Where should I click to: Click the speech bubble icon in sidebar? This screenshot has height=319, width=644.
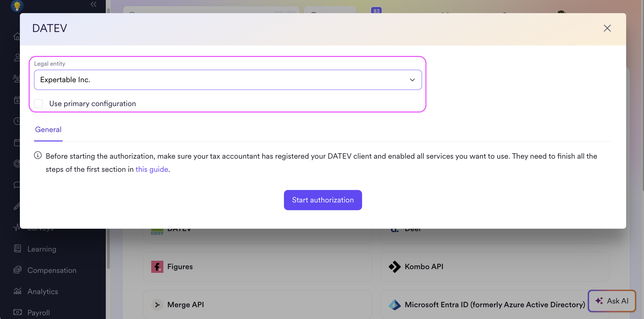[17, 185]
